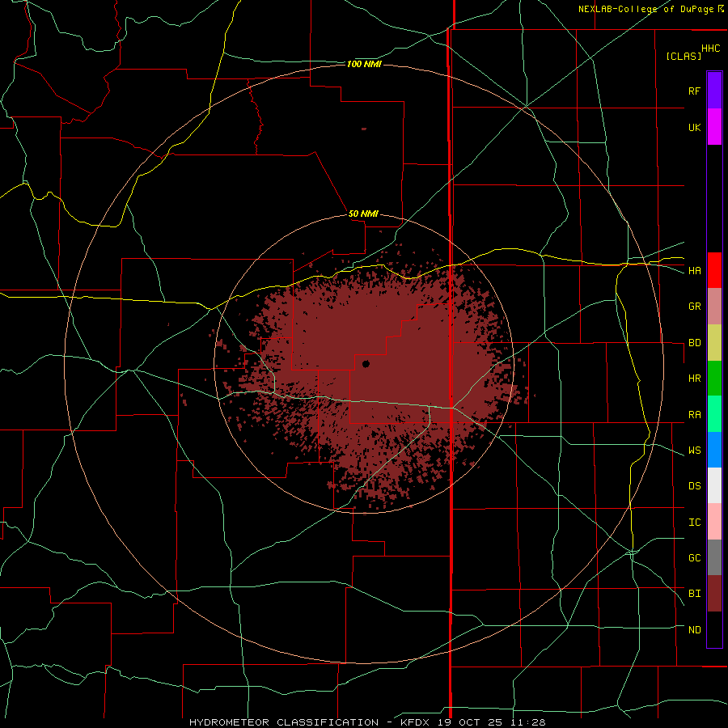Click the HHC product code label
This screenshot has height=728, width=728.
pyautogui.click(x=710, y=49)
